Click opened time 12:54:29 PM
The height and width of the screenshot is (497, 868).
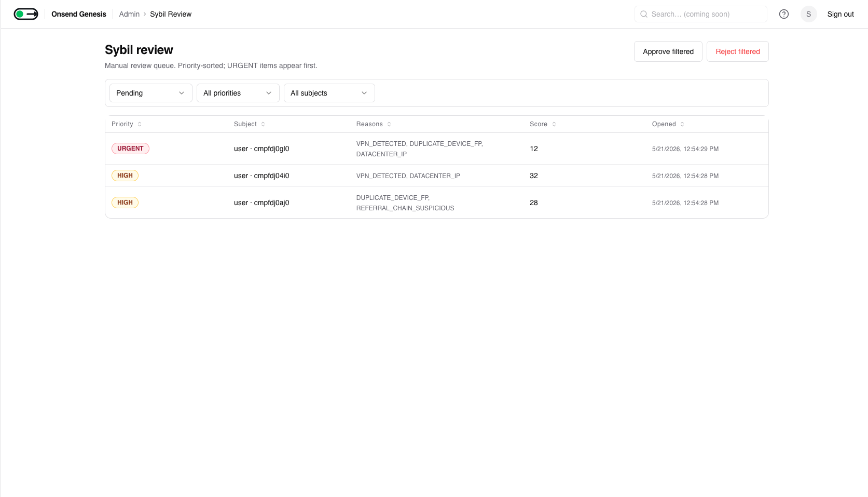click(x=685, y=149)
